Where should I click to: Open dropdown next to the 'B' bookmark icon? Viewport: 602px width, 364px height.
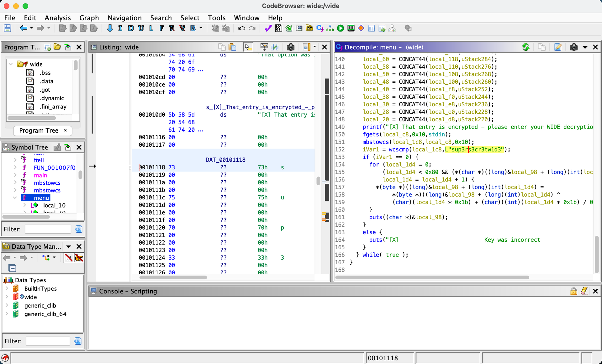point(201,29)
